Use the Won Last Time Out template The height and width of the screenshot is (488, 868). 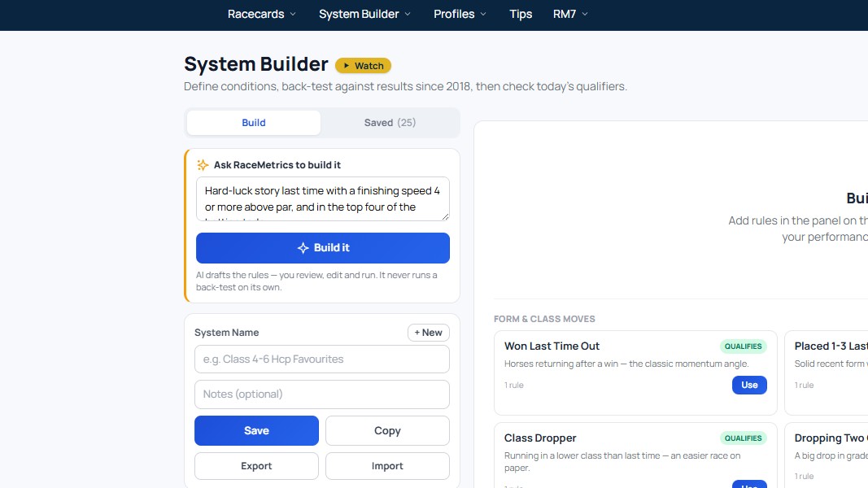point(749,385)
